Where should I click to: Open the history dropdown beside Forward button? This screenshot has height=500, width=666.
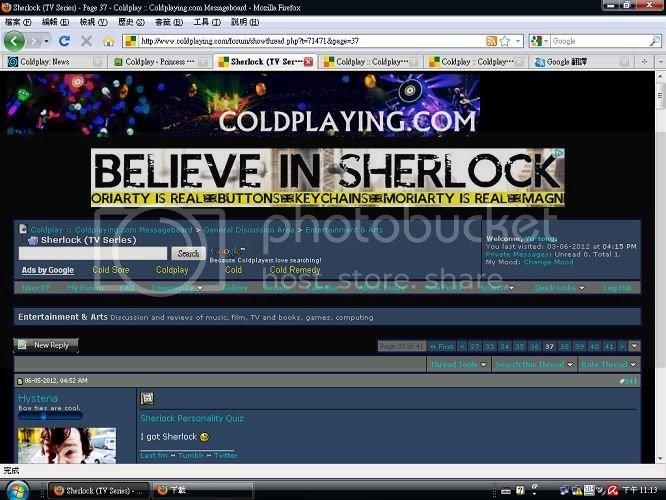click(x=47, y=41)
